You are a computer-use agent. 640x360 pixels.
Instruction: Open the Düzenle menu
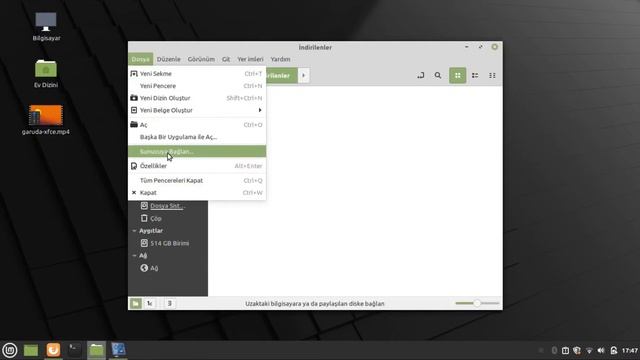[x=169, y=59]
